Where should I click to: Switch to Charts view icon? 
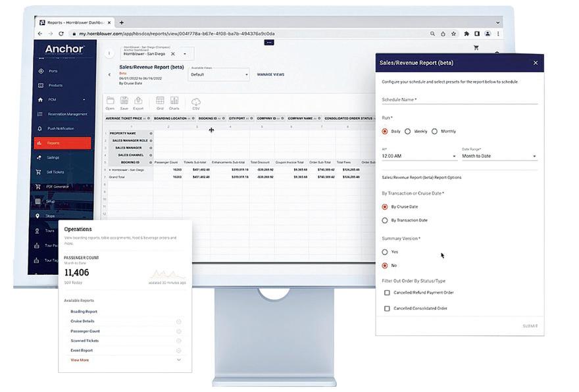point(174,101)
